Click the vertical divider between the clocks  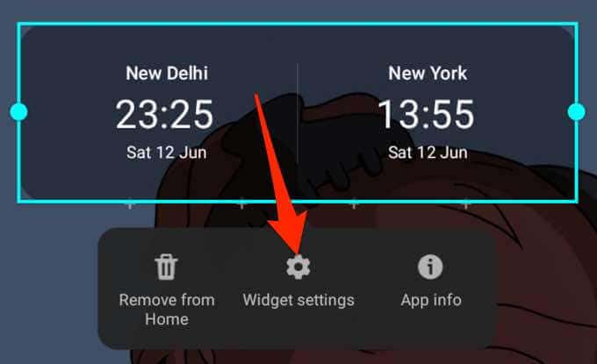pyautogui.click(x=297, y=114)
